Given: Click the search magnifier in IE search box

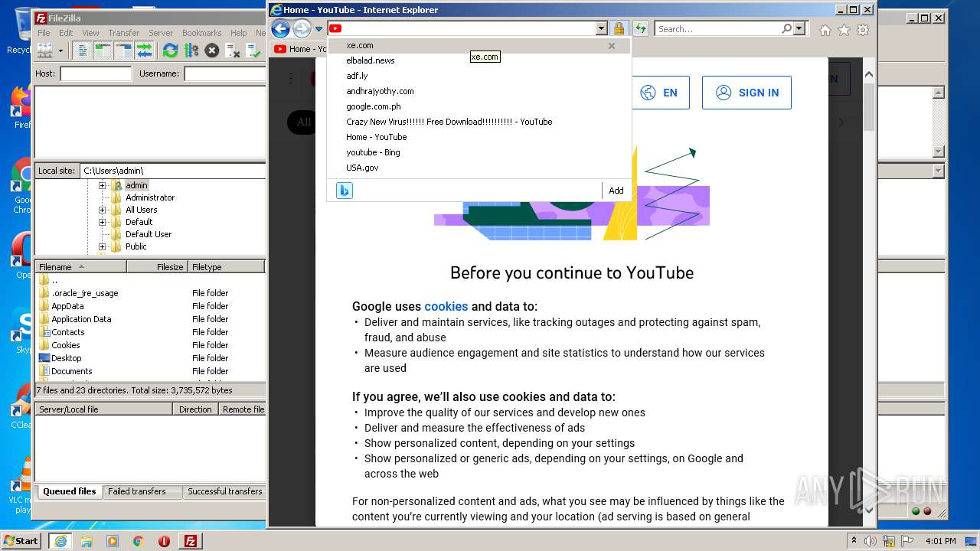Looking at the screenshot, I should pyautogui.click(x=786, y=29).
